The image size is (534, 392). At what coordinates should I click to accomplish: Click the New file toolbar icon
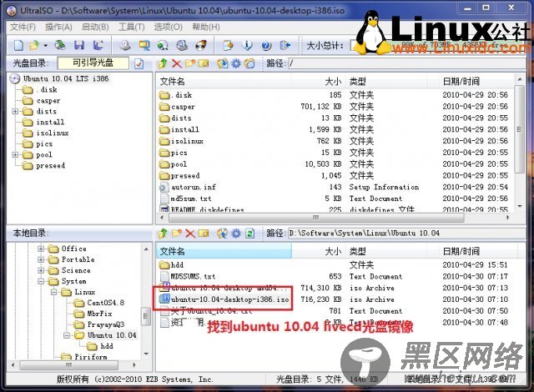pyautogui.click(x=18, y=45)
